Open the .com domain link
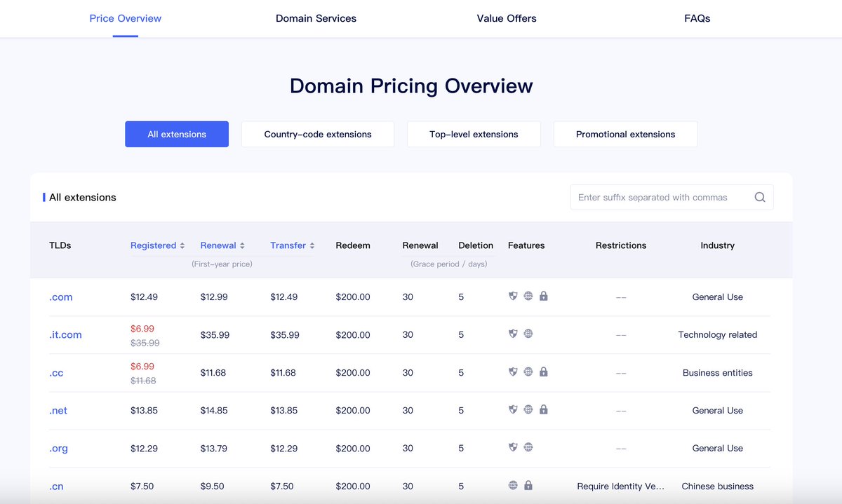This screenshot has width=842, height=504. pyautogui.click(x=61, y=297)
